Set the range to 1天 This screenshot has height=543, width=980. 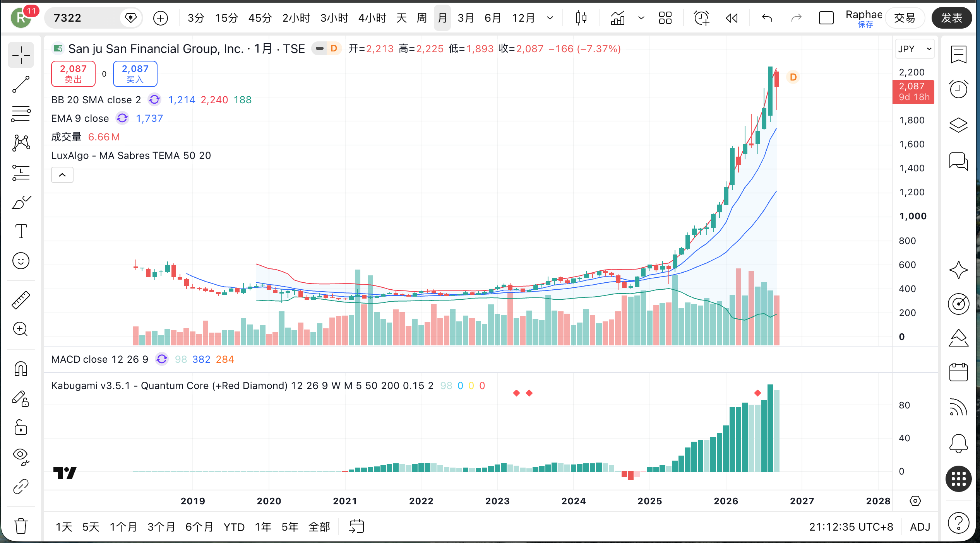(64, 527)
